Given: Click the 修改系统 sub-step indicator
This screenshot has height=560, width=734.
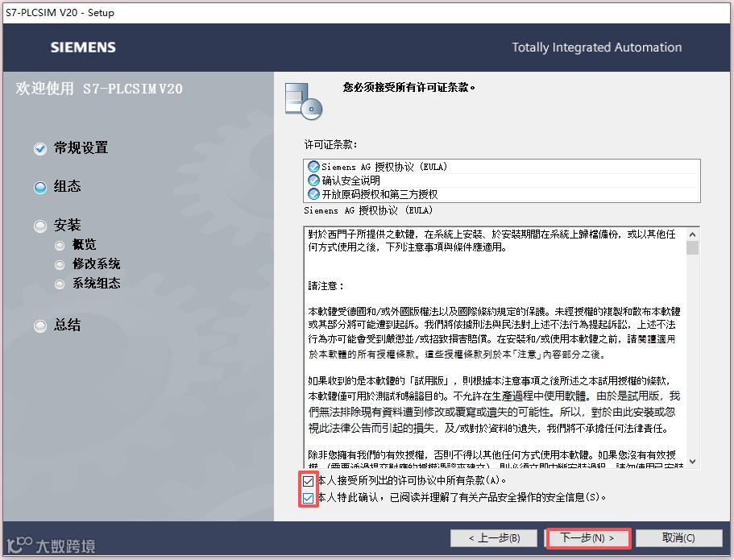Looking at the screenshot, I should click(x=60, y=265).
